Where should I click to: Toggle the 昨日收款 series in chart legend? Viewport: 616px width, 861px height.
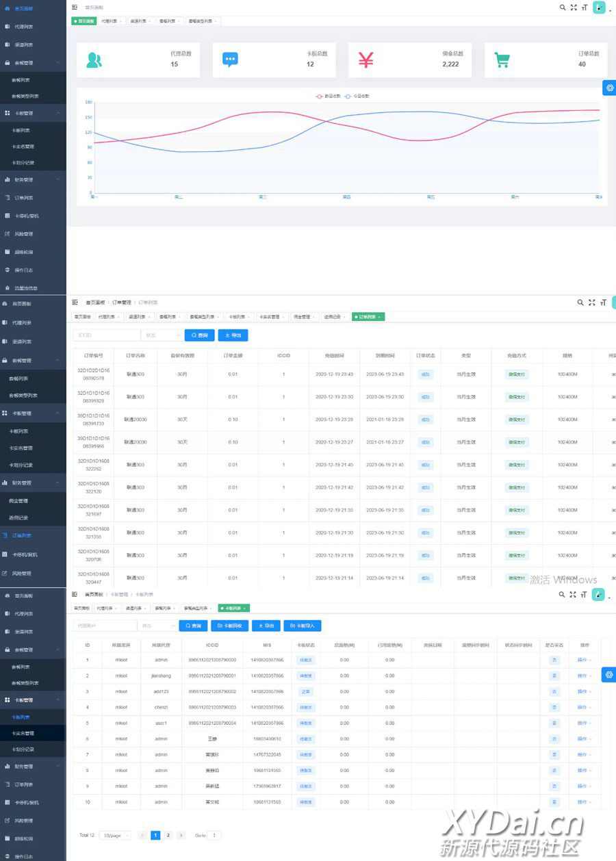pos(329,97)
